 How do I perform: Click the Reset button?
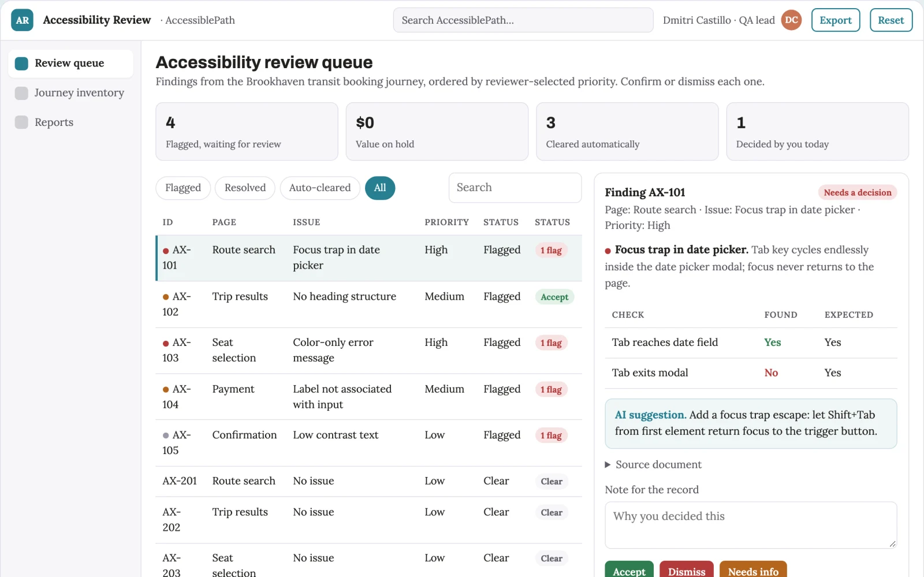tap(891, 20)
